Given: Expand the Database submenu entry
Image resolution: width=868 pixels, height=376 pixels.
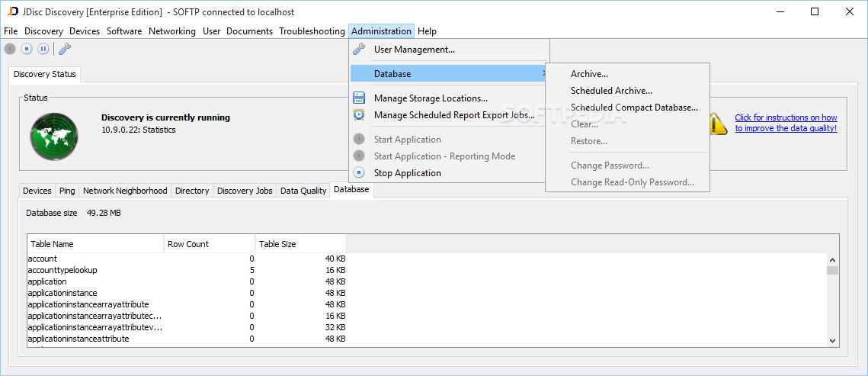Looking at the screenshot, I should [x=449, y=74].
